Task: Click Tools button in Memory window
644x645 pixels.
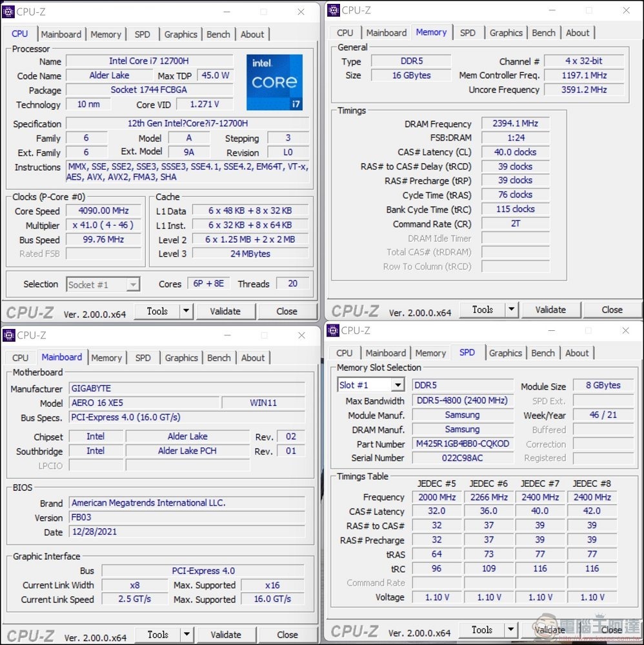Action: 482,310
